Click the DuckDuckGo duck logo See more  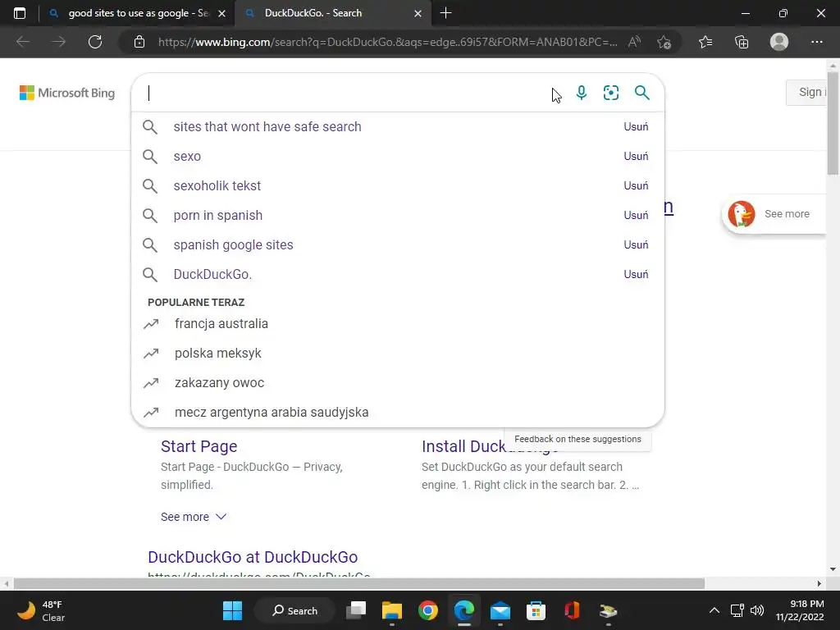[x=774, y=214]
